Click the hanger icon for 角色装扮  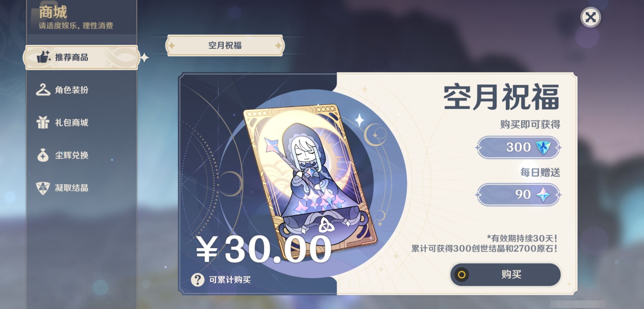(43, 90)
